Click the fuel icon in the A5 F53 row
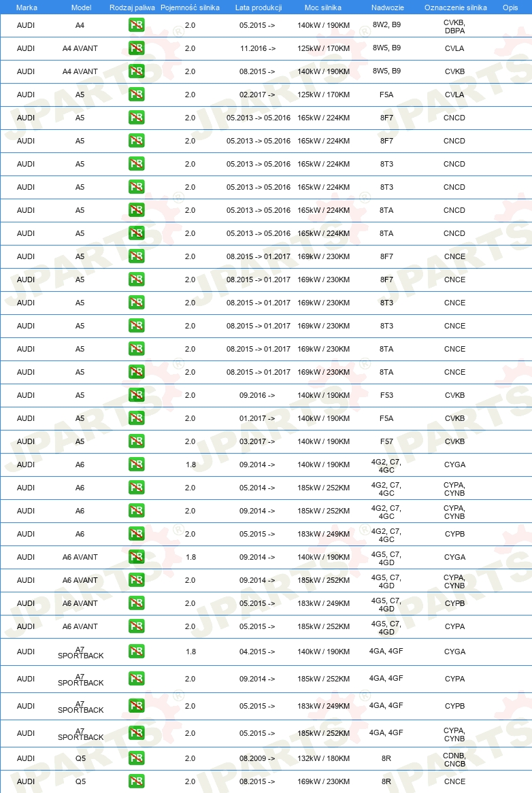The image size is (532, 793). [x=137, y=395]
